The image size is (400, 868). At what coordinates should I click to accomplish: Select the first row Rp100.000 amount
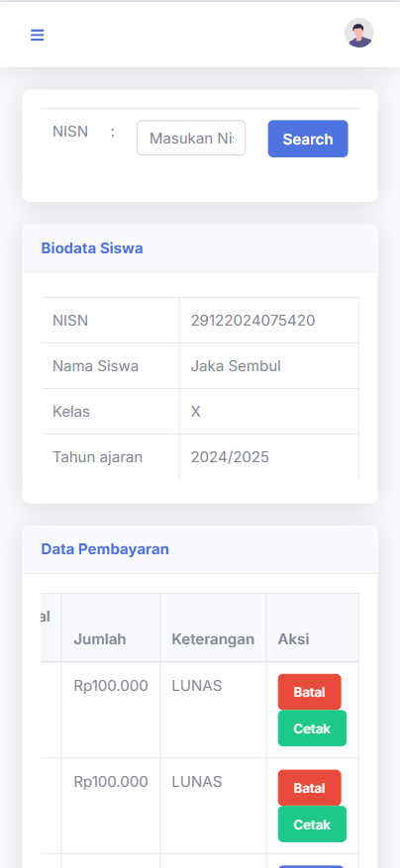click(x=111, y=686)
